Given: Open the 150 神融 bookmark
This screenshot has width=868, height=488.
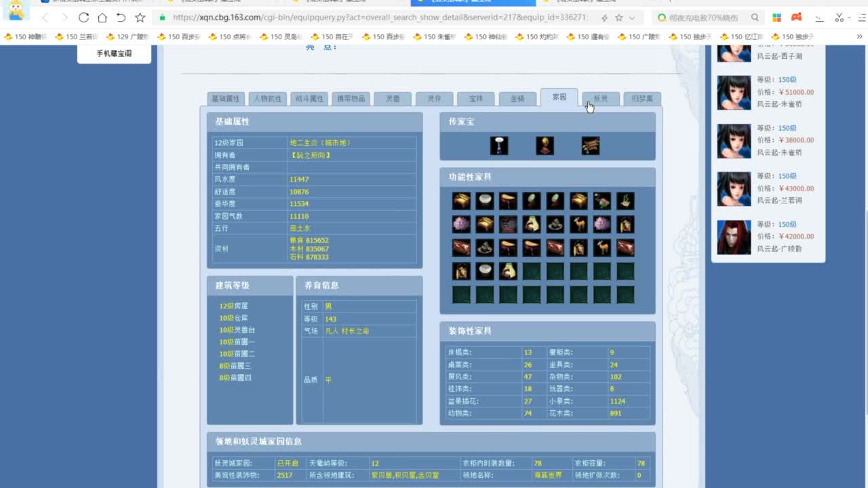Looking at the screenshot, I should 26,37.
